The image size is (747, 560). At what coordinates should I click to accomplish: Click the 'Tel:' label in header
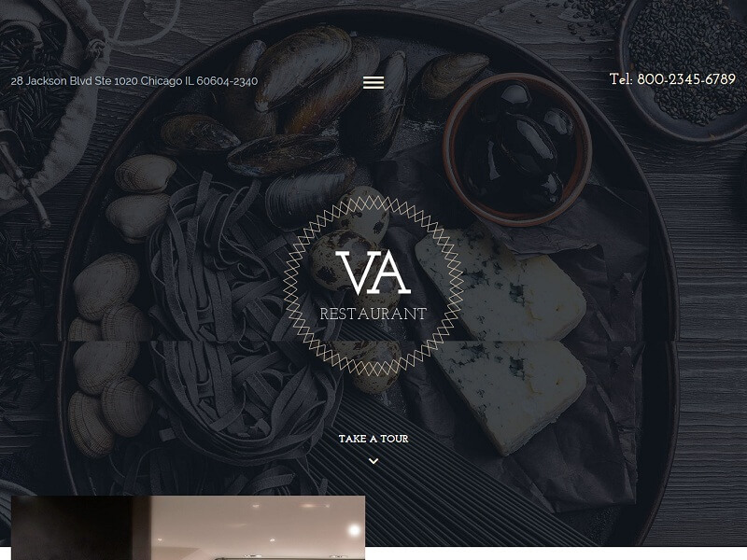(621, 79)
